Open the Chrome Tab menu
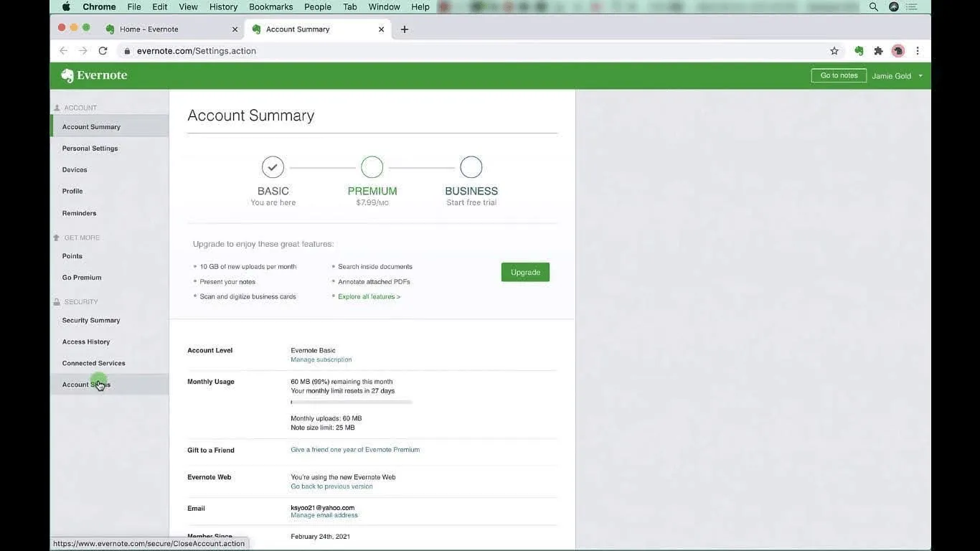 (349, 6)
